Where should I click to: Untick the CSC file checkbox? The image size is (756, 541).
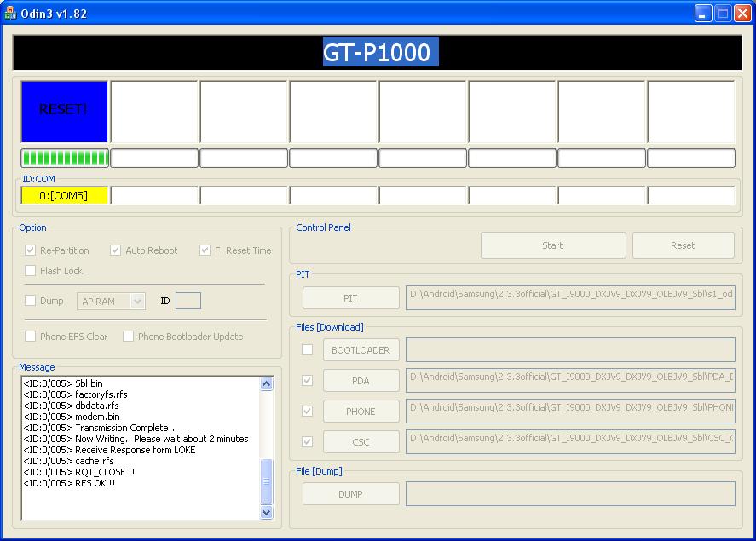point(307,442)
